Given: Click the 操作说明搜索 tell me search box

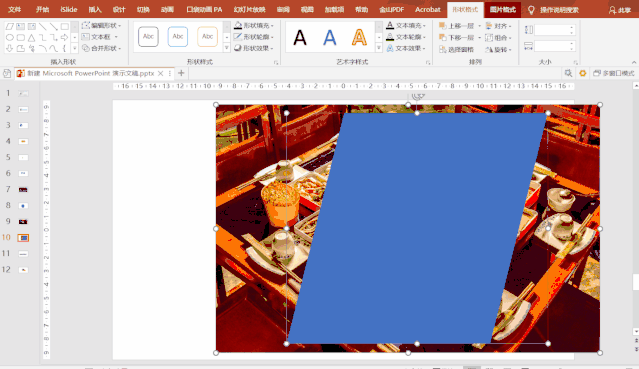Looking at the screenshot, I should [x=559, y=10].
